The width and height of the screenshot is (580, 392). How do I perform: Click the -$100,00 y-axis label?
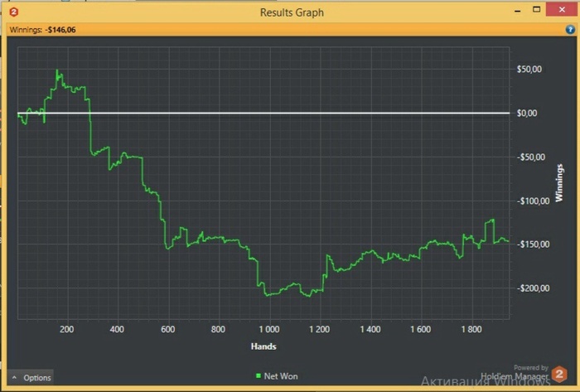(533, 201)
